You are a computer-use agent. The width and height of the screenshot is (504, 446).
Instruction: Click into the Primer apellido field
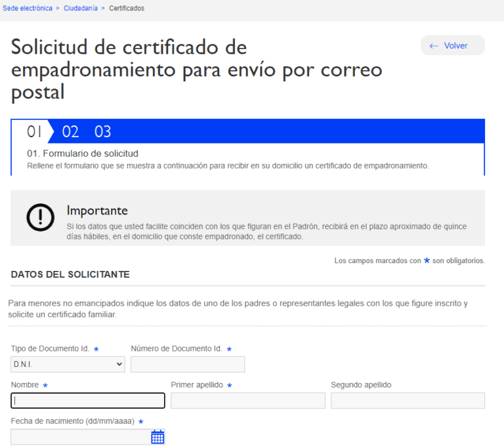[x=248, y=401]
